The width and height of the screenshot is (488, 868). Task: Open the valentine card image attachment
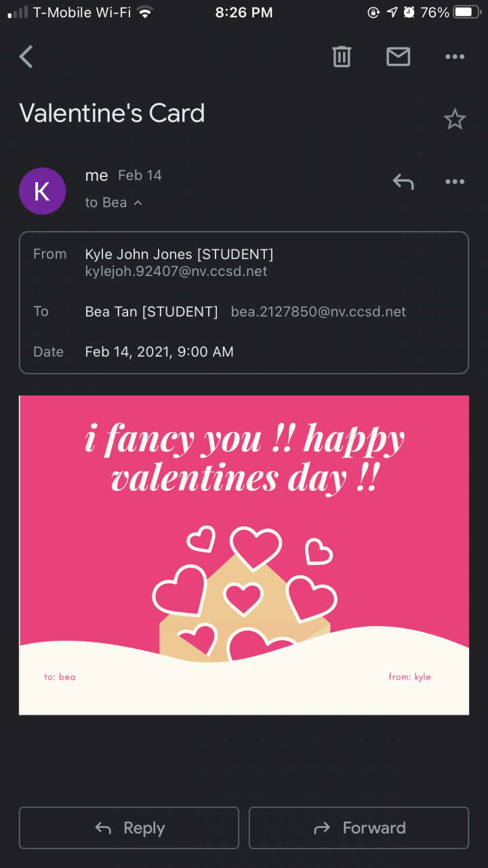coord(244,555)
